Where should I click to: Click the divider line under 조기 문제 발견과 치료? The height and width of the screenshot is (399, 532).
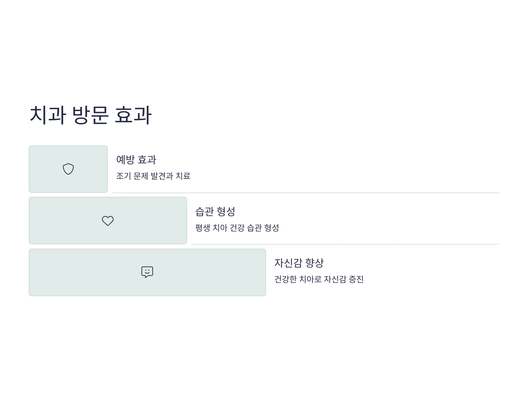click(x=306, y=193)
